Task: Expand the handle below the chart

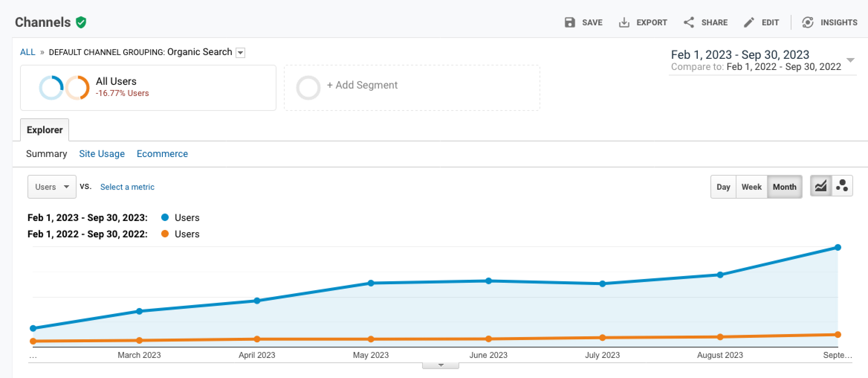Action: pyautogui.click(x=441, y=365)
